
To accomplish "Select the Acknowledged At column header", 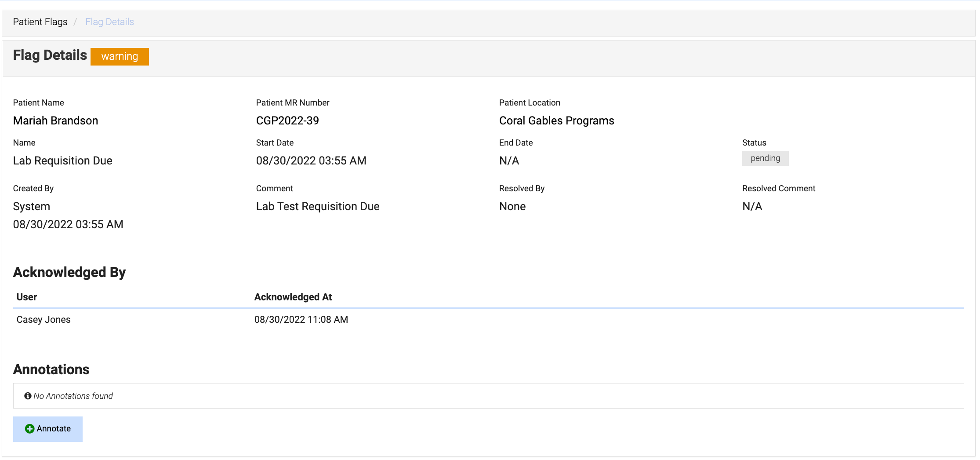I will coord(293,297).
